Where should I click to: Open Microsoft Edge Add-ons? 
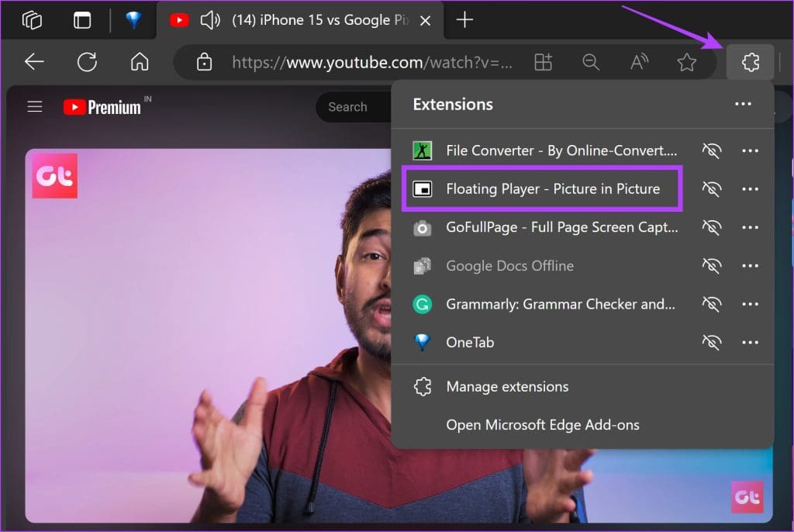[x=542, y=425]
